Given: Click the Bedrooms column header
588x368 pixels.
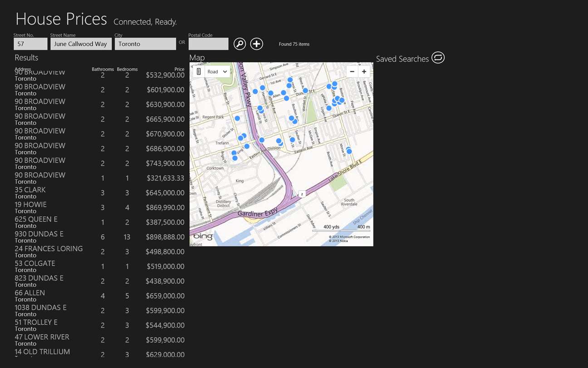Looking at the screenshot, I should (x=127, y=69).
